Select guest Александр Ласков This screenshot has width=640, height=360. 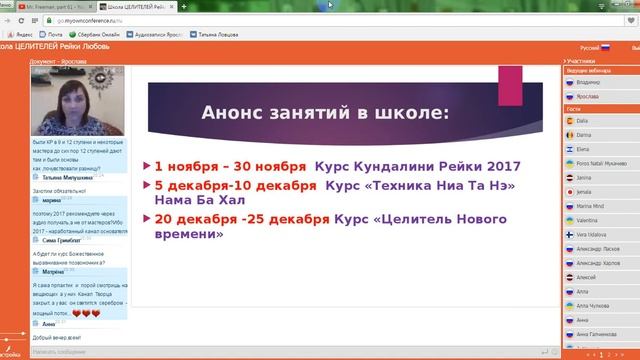(x=602, y=249)
